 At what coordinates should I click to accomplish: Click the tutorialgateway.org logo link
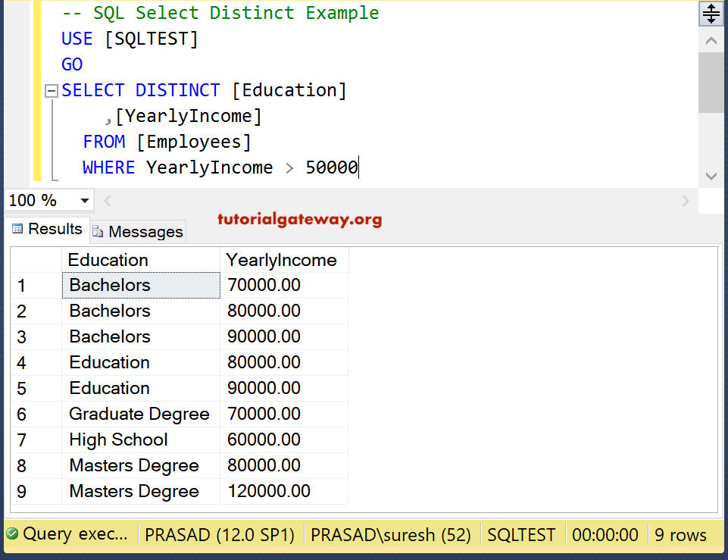click(299, 219)
